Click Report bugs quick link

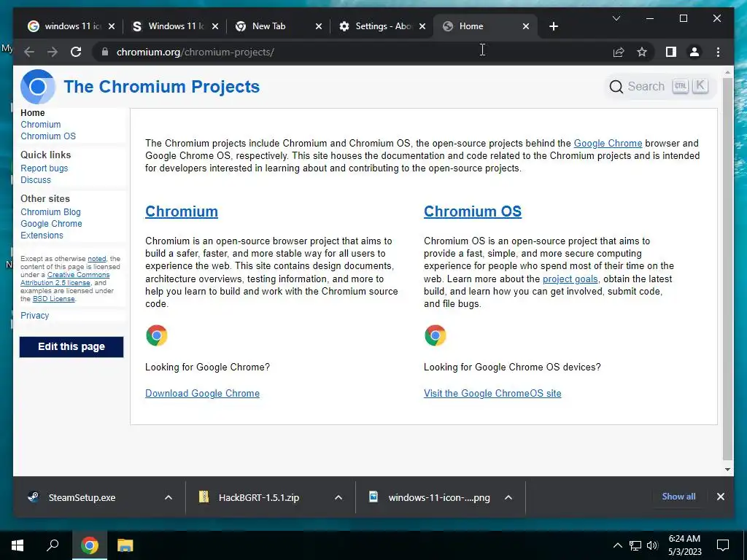tap(44, 168)
